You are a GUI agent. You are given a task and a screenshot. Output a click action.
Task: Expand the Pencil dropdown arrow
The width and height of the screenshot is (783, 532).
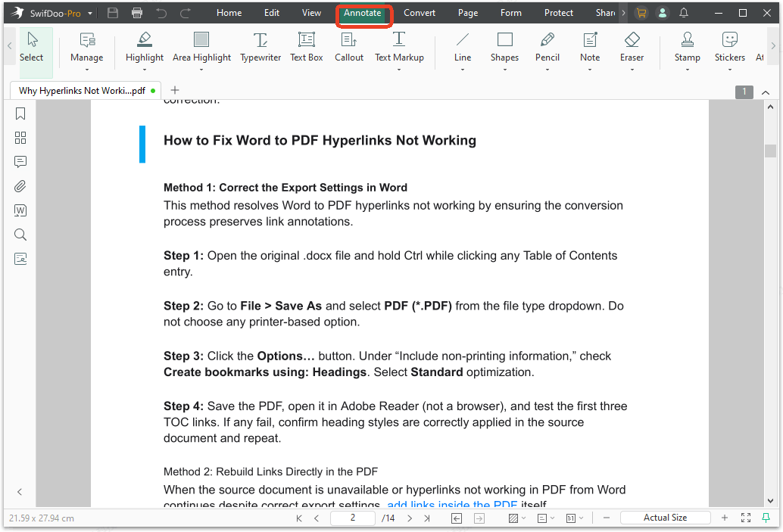(x=547, y=70)
